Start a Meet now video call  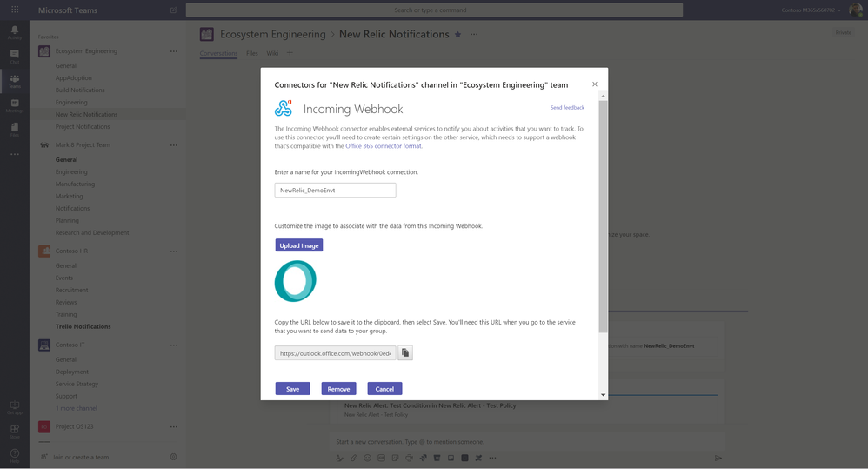pyautogui.click(x=409, y=458)
